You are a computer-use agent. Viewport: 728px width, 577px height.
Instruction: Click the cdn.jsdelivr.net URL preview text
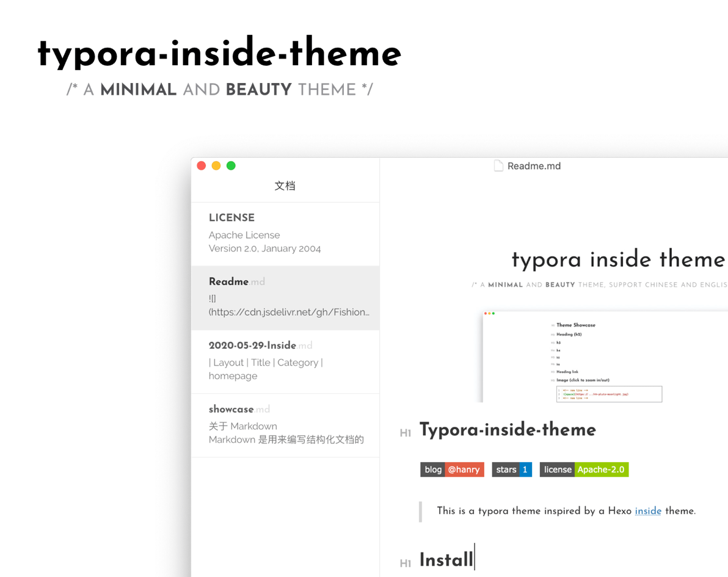coord(289,312)
